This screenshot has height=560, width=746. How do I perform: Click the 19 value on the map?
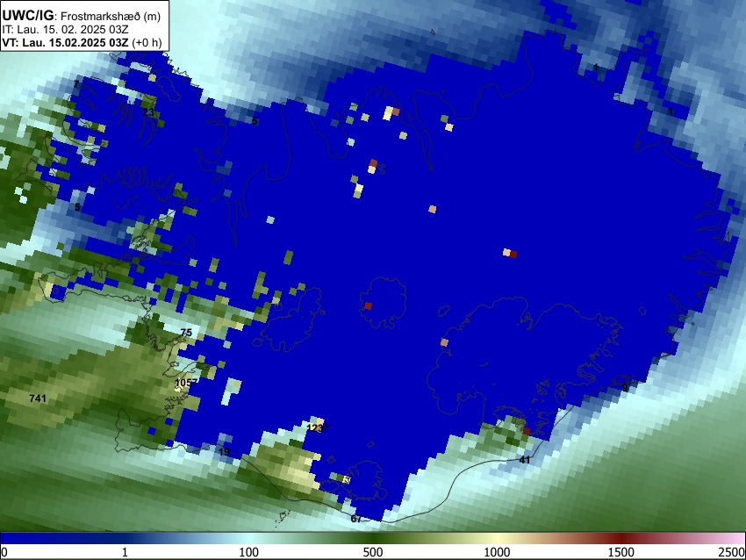point(224,451)
